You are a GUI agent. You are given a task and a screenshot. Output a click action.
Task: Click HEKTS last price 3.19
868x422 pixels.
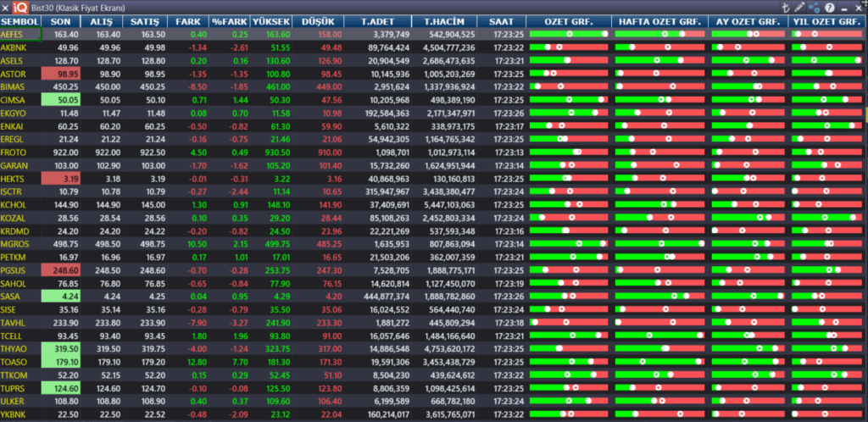(x=61, y=179)
